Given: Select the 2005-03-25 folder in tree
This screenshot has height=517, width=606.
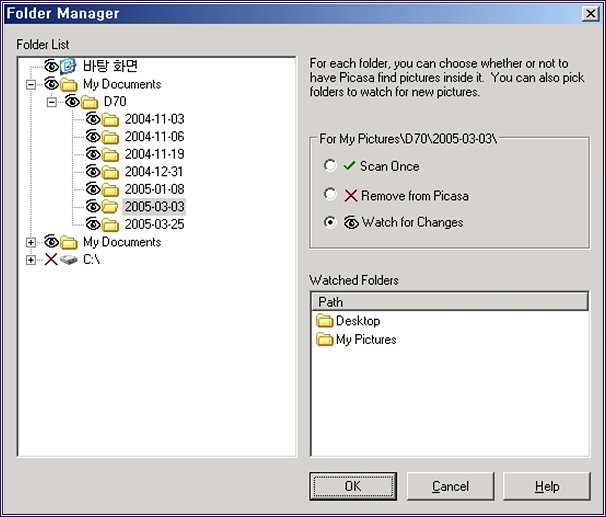Looking at the screenshot, I should (154, 224).
